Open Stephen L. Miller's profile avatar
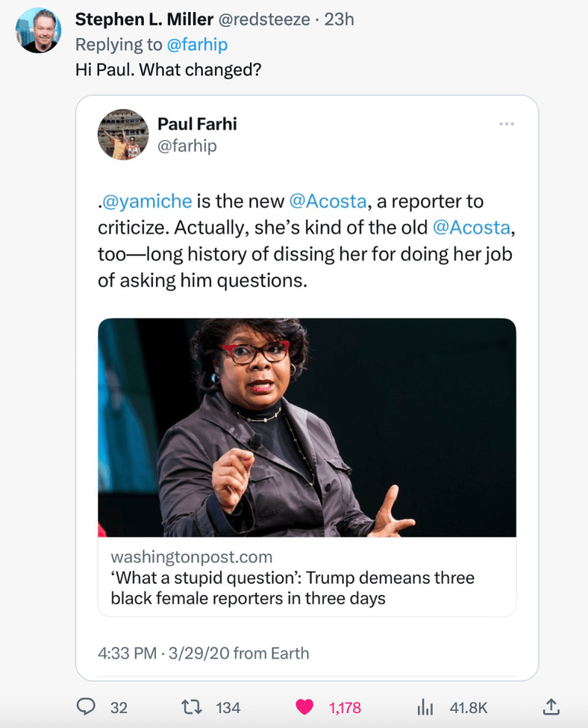 (38, 31)
